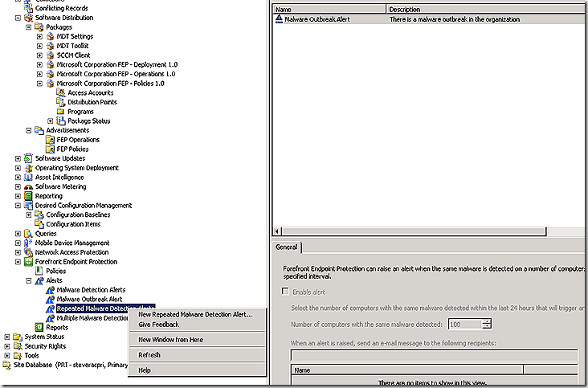Click the MDT Toolkit package icon

point(50,46)
